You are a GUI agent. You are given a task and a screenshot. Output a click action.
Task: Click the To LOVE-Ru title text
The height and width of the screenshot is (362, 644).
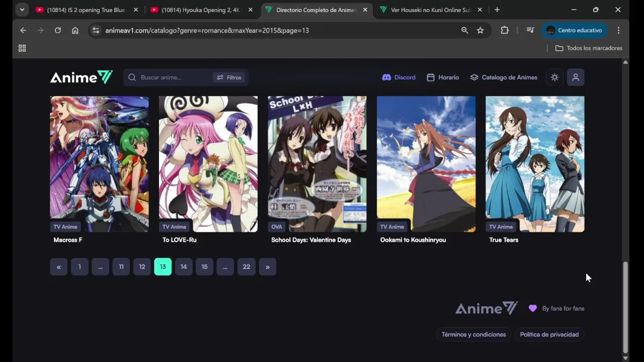click(180, 240)
